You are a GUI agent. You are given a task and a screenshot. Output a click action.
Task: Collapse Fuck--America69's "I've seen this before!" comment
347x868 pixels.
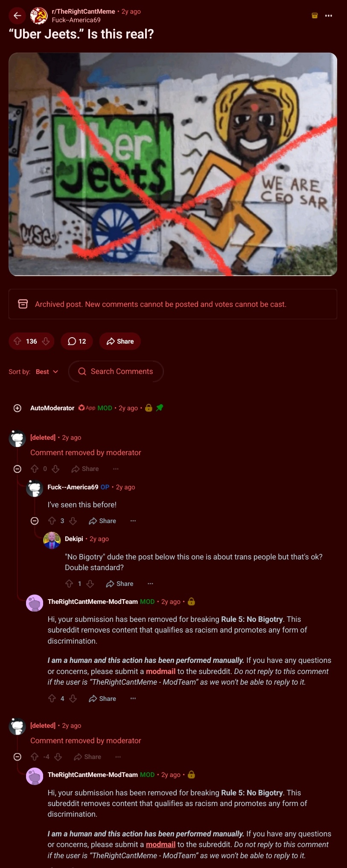pyautogui.click(x=35, y=521)
